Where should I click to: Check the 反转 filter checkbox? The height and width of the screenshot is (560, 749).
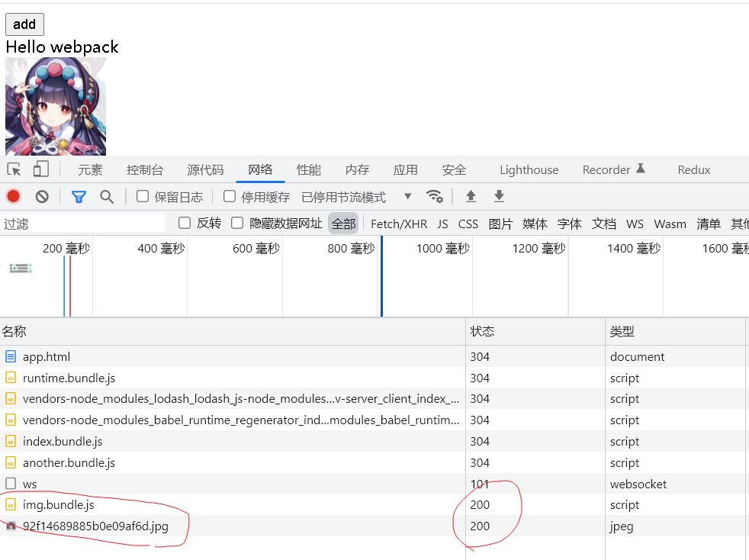[185, 223]
